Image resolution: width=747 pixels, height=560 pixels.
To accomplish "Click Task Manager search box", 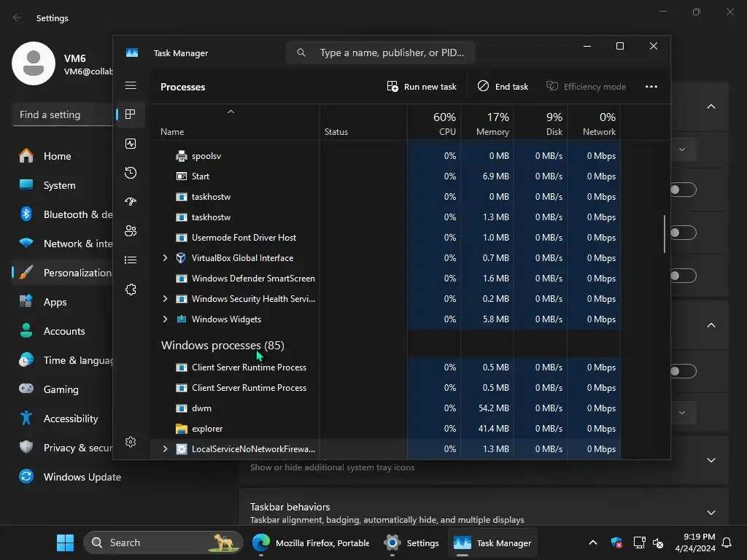I will coord(381,52).
